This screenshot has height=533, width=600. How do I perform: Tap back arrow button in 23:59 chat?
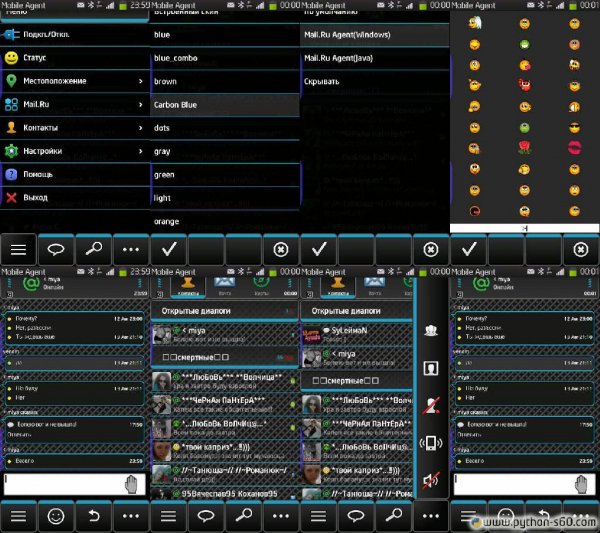point(93,516)
